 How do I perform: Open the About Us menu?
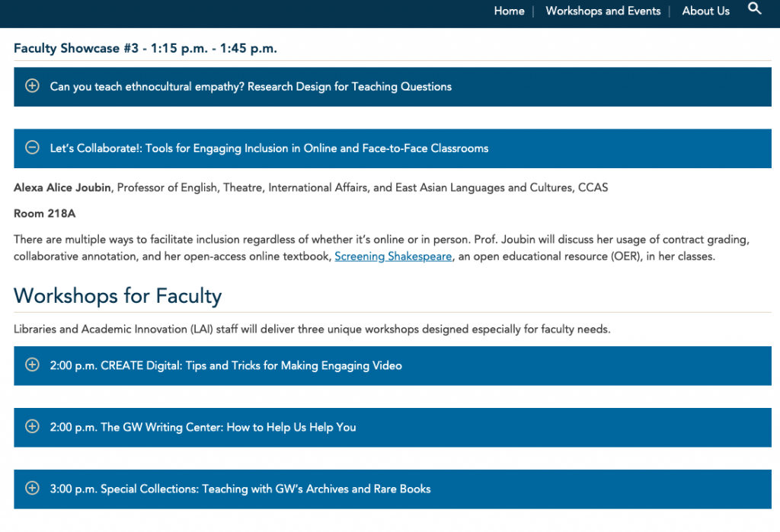click(705, 11)
